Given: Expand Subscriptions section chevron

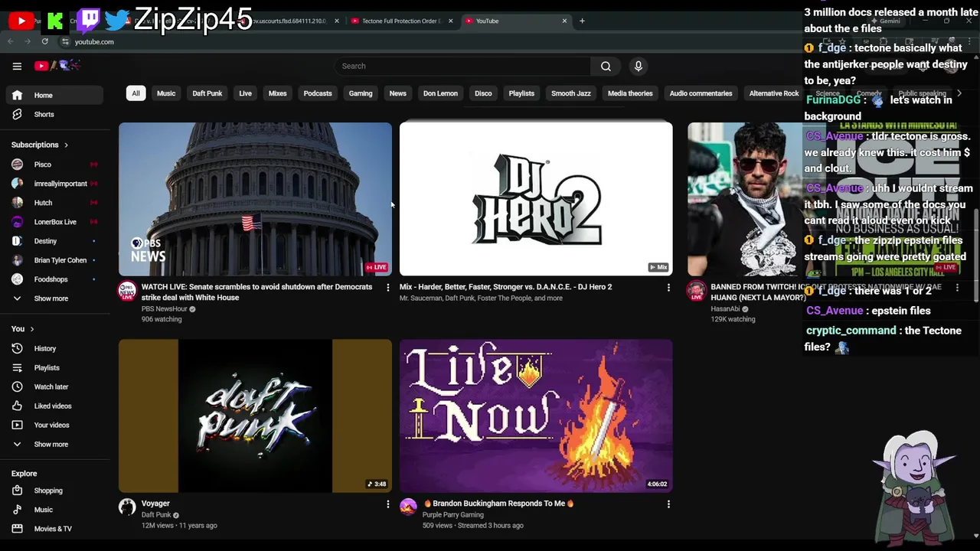Looking at the screenshot, I should [x=66, y=145].
